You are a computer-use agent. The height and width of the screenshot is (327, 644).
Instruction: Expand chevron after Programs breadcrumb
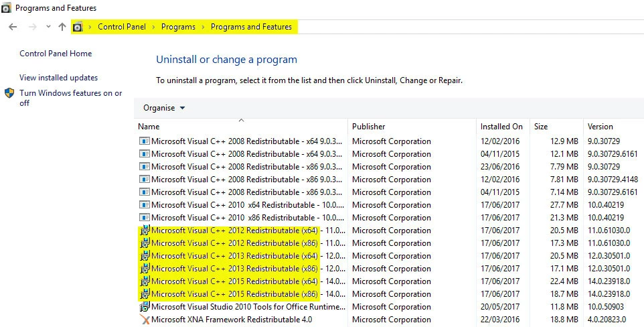(x=203, y=27)
